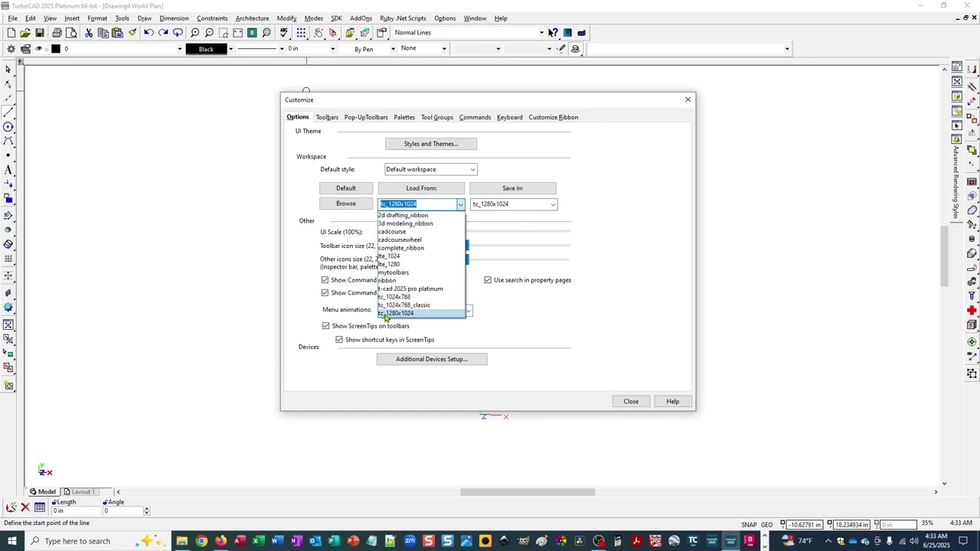The width and height of the screenshot is (980, 551).
Task: Click the black color swatch by layer
Action: (x=55, y=49)
